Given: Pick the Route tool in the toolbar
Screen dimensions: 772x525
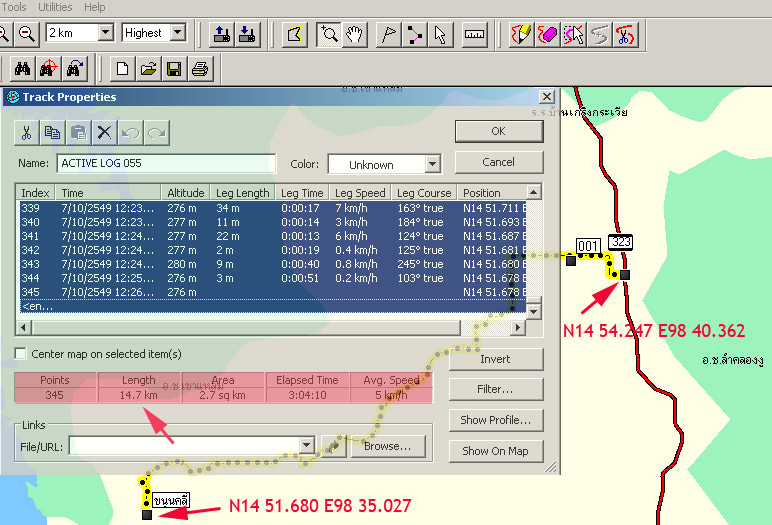Looking at the screenshot, I should (x=415, y=34).
